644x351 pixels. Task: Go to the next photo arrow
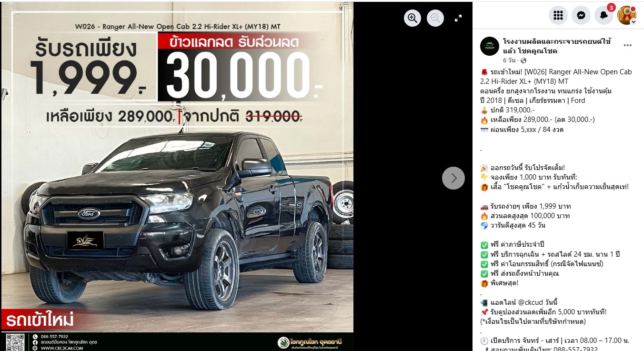(453, 178)
